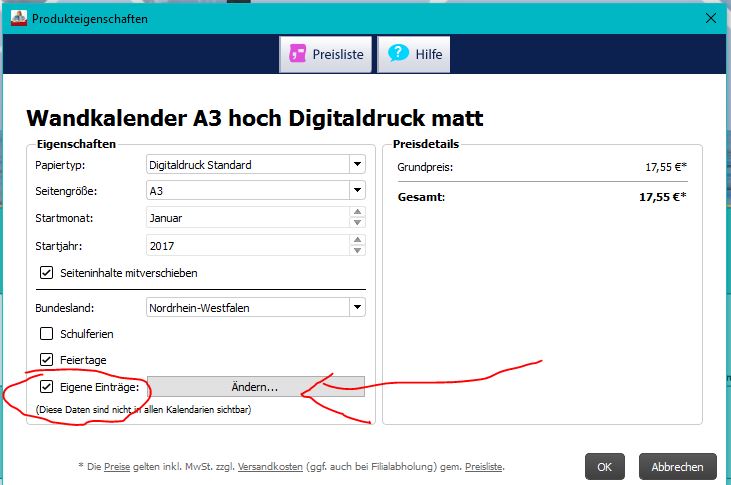Increase Startmonat with the up arrow

(357, 212)
